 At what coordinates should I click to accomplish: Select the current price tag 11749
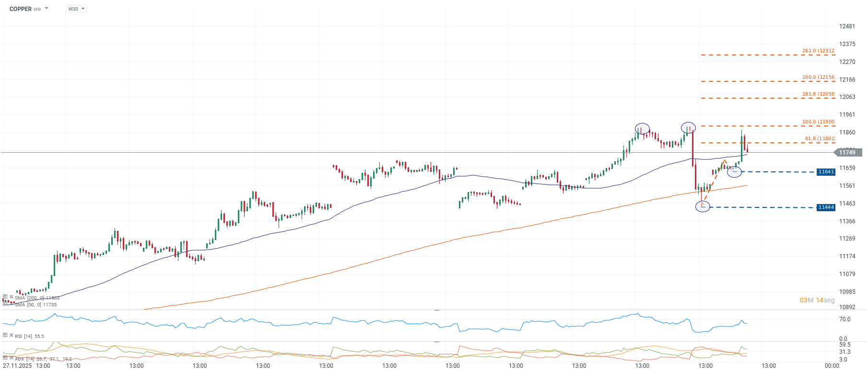coord(848,153)
